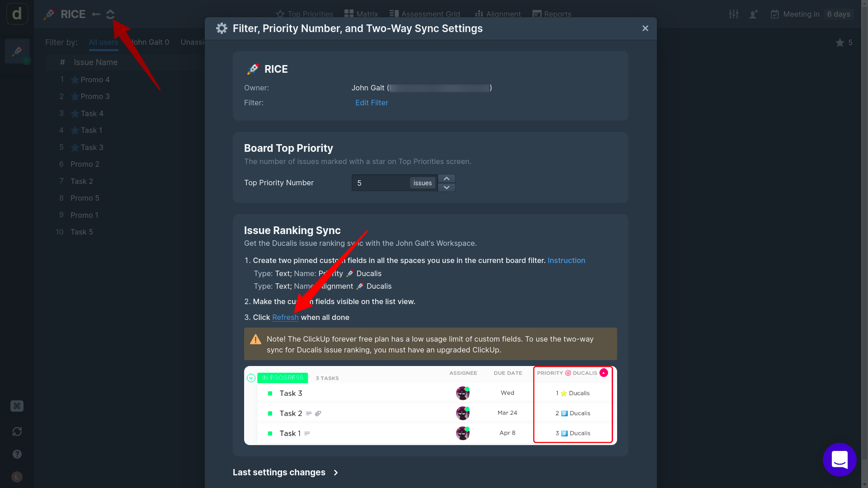Click the back arrow beside RICE title
868x488 pixels.
point(96,14)
